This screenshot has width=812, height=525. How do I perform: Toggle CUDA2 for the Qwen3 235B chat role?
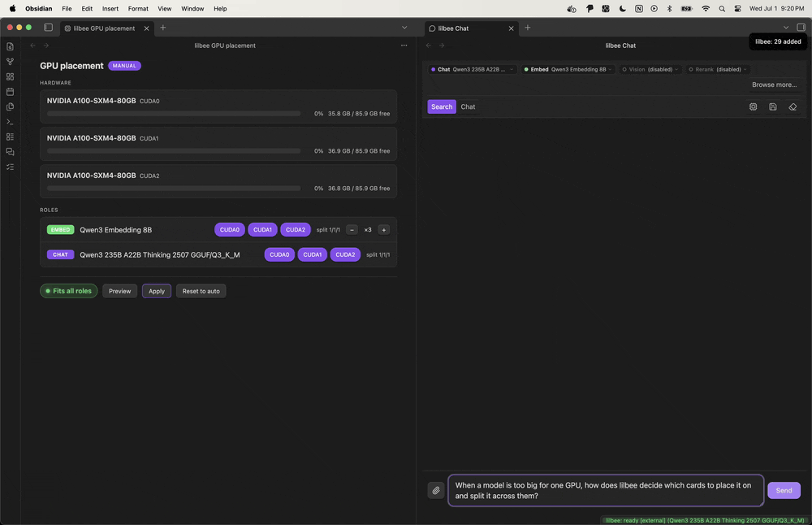pyautogui.click(x=345, y=254)
